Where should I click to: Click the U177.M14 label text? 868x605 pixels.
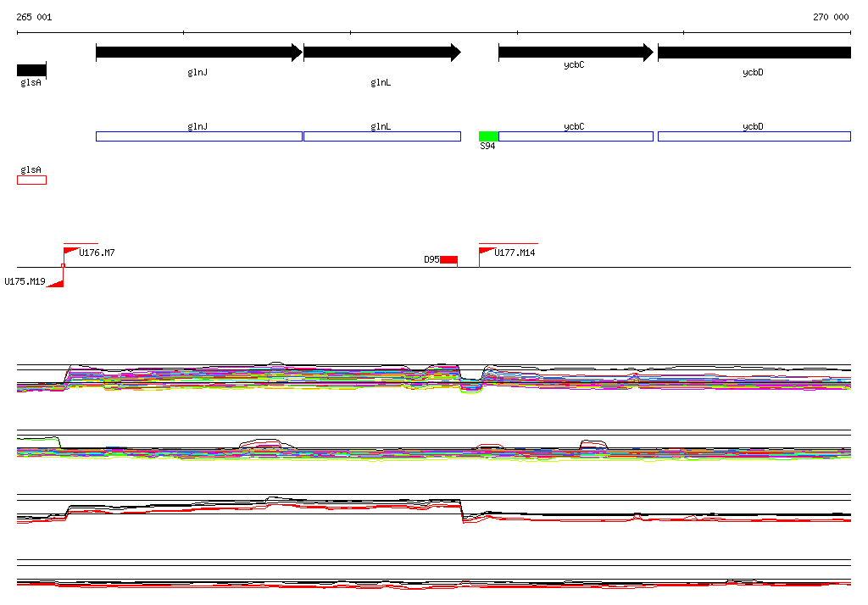point(515,253)
